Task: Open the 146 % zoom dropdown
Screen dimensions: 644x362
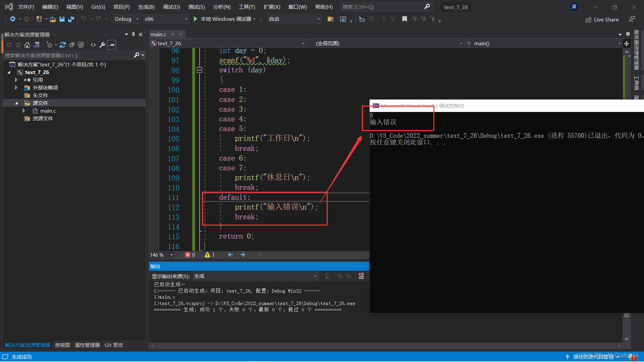Action: pyautogui.click(x=162, y=255)
